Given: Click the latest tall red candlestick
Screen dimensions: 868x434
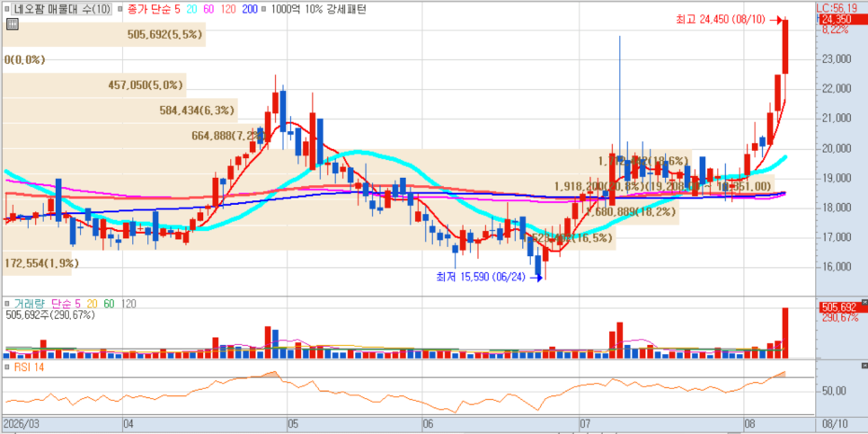Looking at the screenshot, I should [x=785, y=47].
